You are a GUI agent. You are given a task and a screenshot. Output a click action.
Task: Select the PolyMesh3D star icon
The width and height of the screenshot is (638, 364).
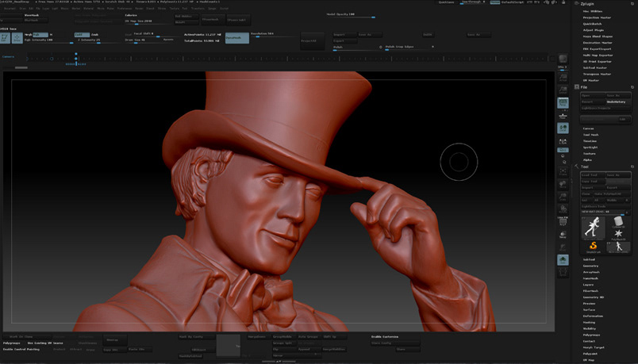point(618,234)
